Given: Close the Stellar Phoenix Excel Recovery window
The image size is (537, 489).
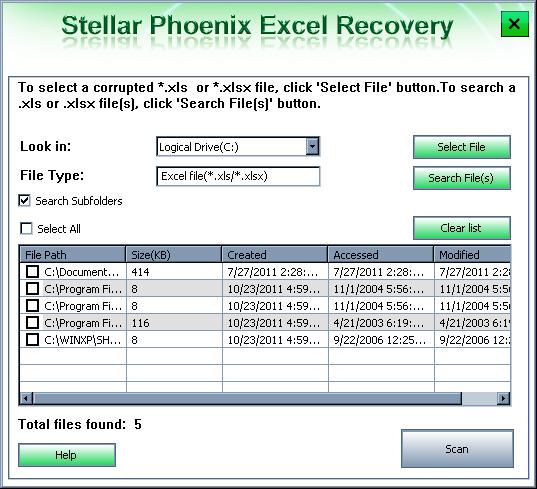Looking at the screenshot, I should click(514, 24).
